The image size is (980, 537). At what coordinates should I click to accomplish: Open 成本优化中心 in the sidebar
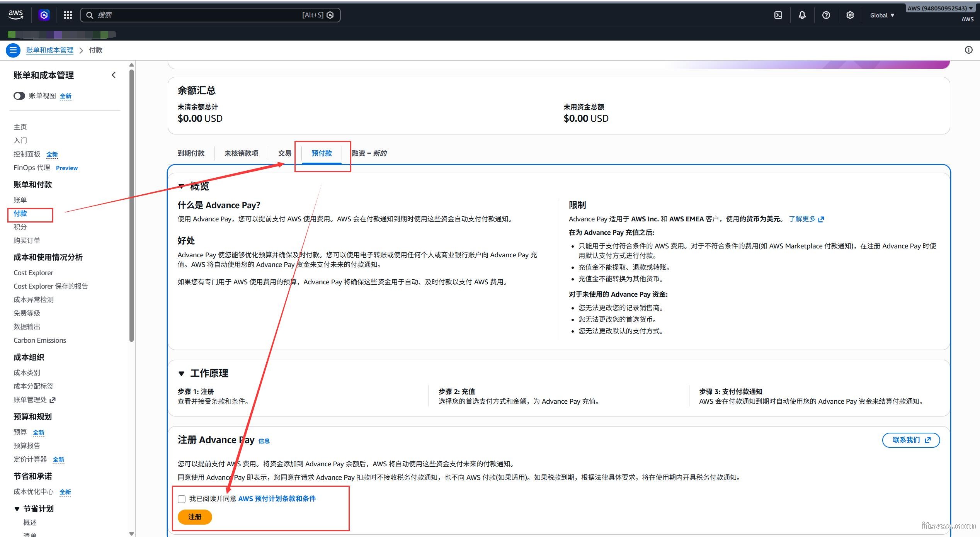click(x=34, y=492)
